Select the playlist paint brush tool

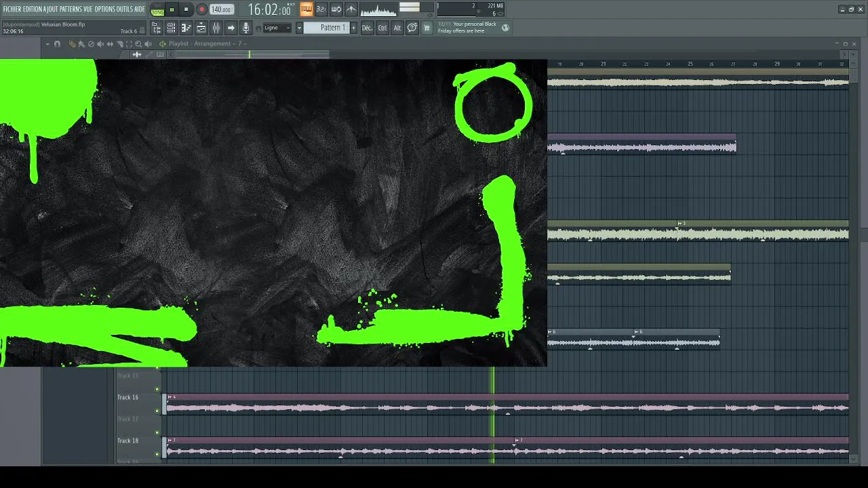pos(81,44)
